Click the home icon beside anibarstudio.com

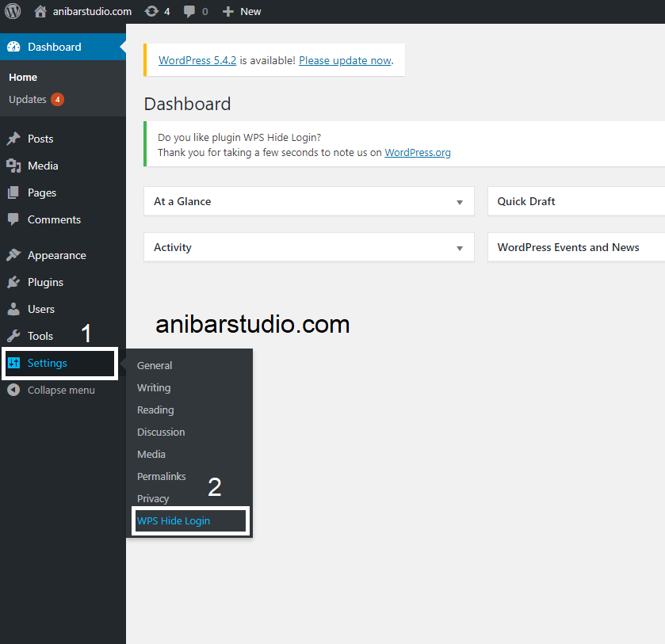[40, 11]
